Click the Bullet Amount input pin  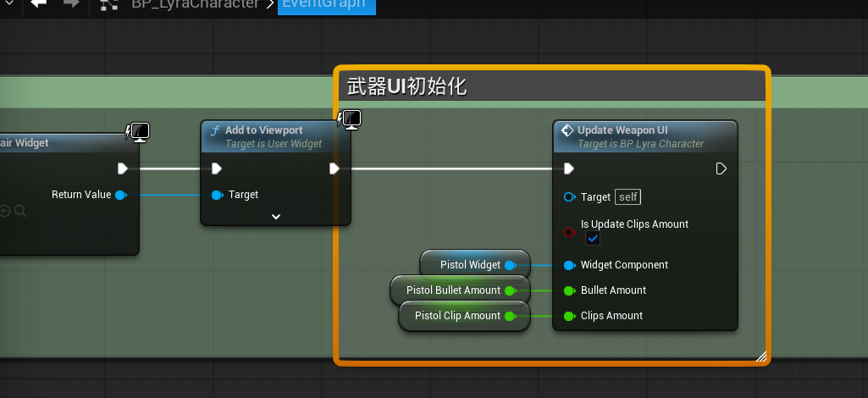[569, 290]
